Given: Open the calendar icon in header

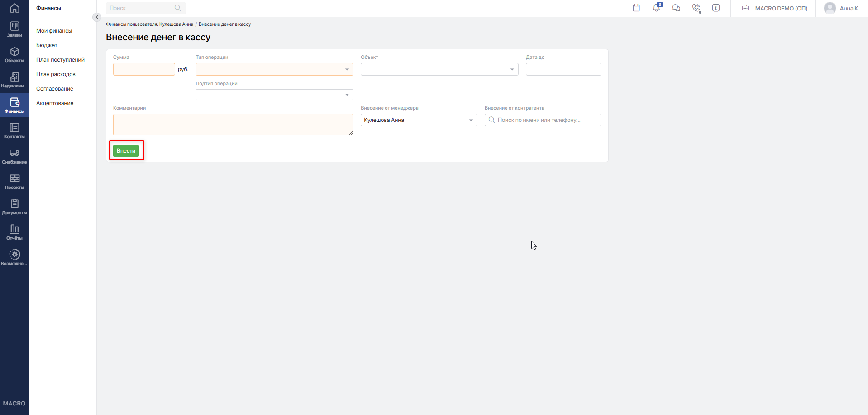Looking at the screenshot, I should click(x=636, y=8).
